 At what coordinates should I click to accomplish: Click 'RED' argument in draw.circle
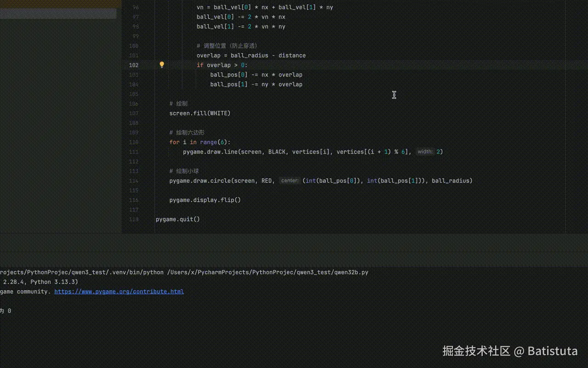point(266,181)
